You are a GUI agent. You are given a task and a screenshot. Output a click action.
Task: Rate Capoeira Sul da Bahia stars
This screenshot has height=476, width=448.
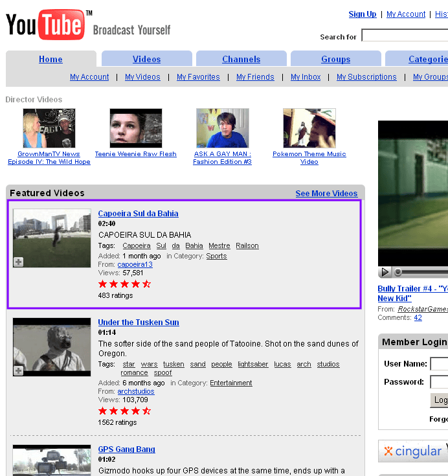click(x=124, y=284)
